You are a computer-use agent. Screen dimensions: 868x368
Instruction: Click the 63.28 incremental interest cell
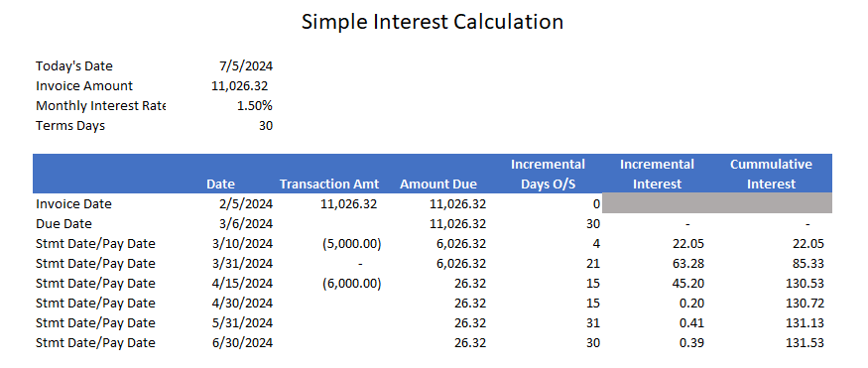(688, 264)
